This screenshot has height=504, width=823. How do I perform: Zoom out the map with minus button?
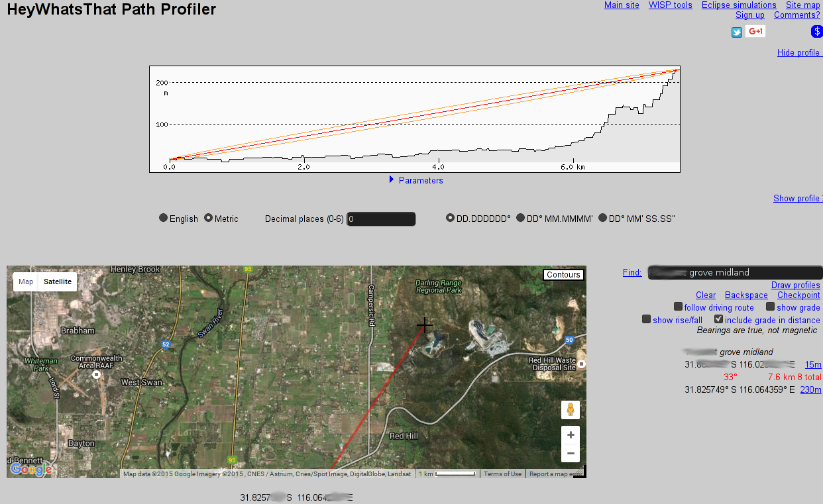click(571, 454)
